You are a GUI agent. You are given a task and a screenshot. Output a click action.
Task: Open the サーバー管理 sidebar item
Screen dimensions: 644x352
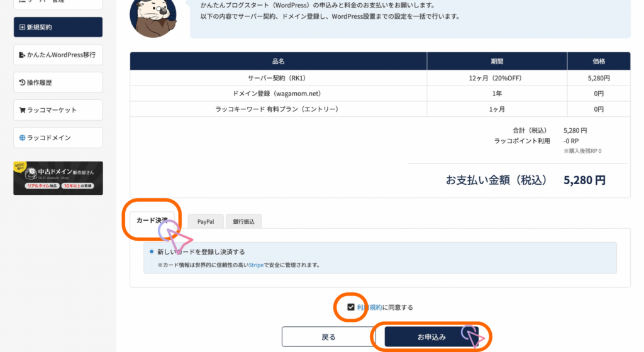58,3
